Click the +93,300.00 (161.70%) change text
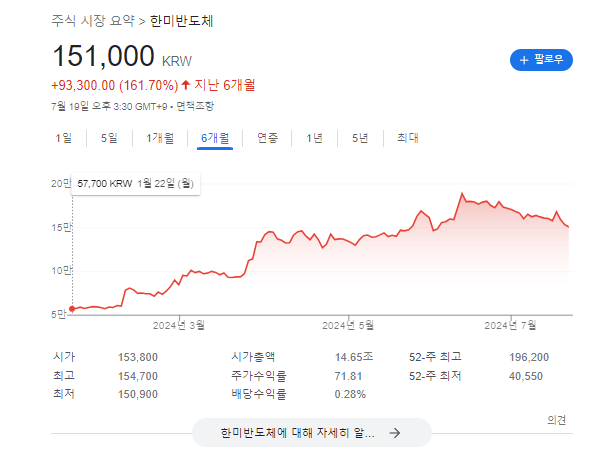Viewport: 595px width, 450px height. coord(115,85)
